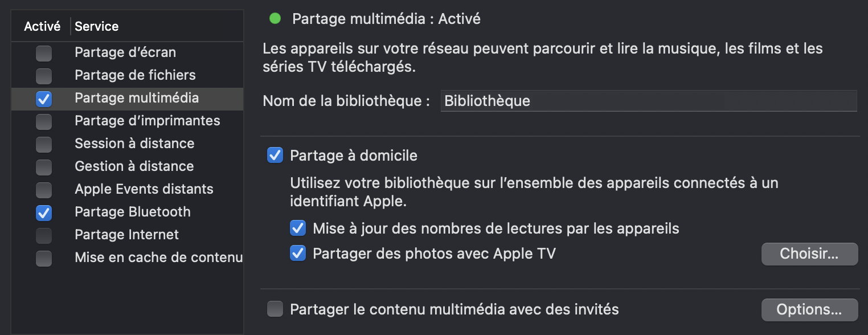Click the Choisir… button
Image resolution: width=868 pixels, height=335 pixels.
point(809,254)
